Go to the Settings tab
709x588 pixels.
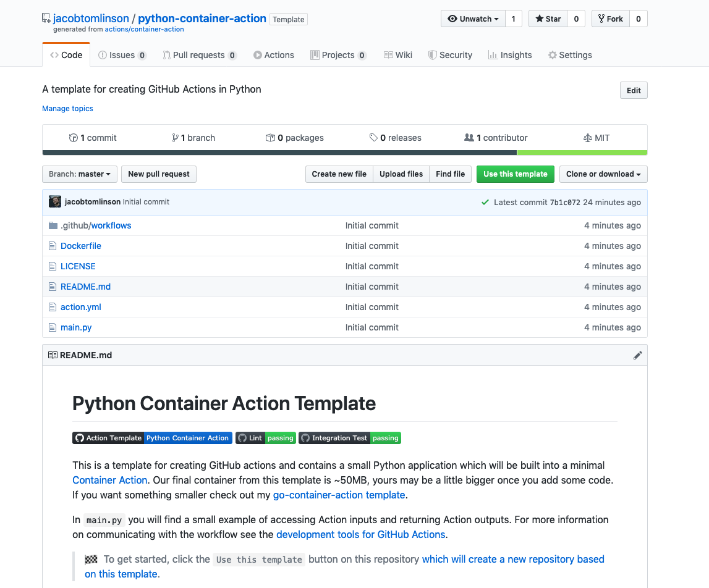coord(570,55)
